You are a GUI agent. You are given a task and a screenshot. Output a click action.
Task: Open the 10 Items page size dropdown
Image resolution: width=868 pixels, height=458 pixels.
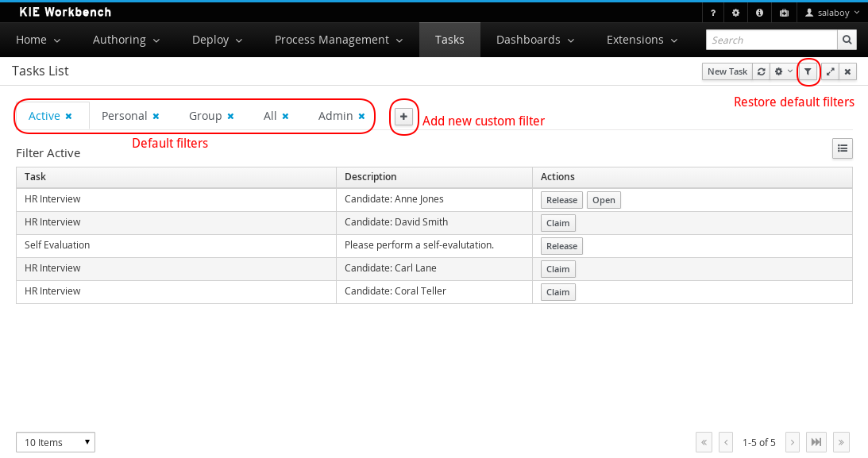pos(56,442)
